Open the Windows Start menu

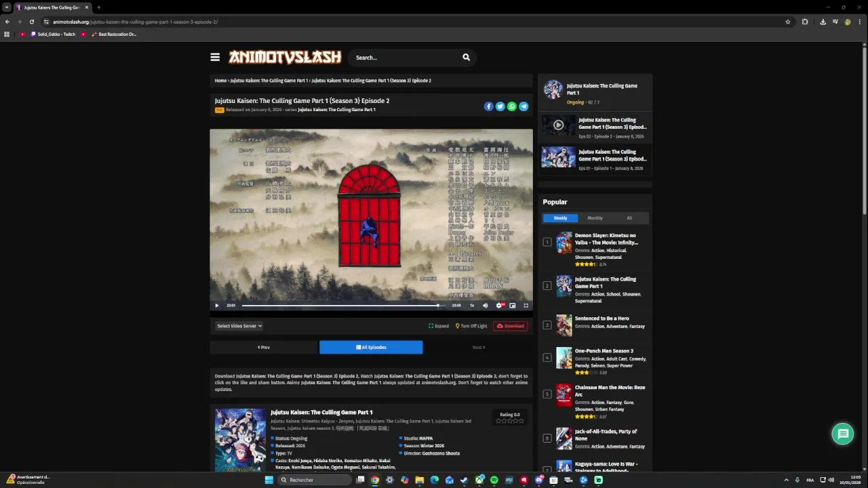269,480
